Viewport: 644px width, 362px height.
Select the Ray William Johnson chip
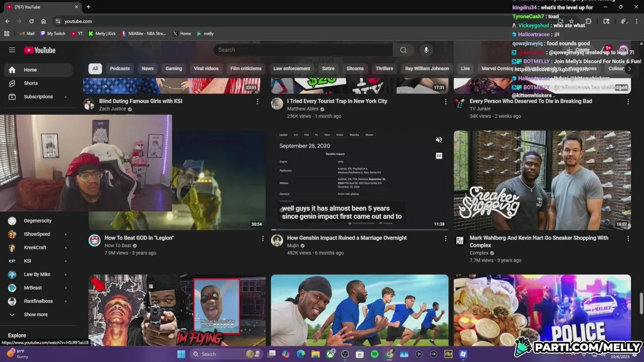(x=427, y=68)
